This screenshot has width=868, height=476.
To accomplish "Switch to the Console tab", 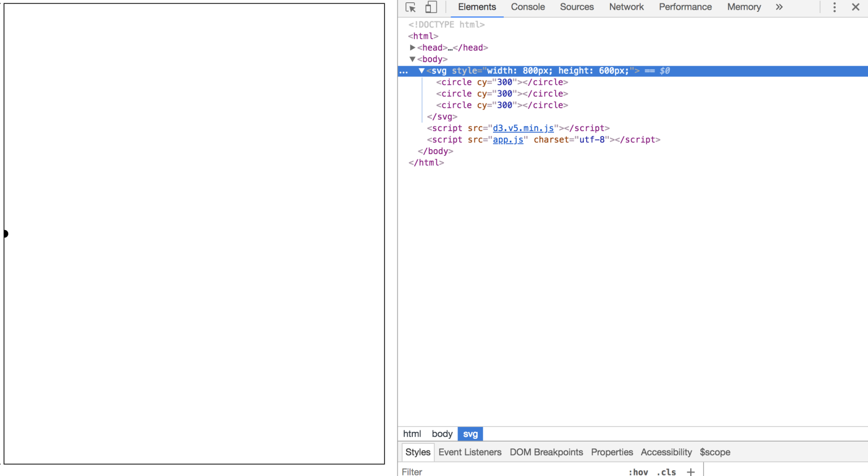I will [528, 7].
